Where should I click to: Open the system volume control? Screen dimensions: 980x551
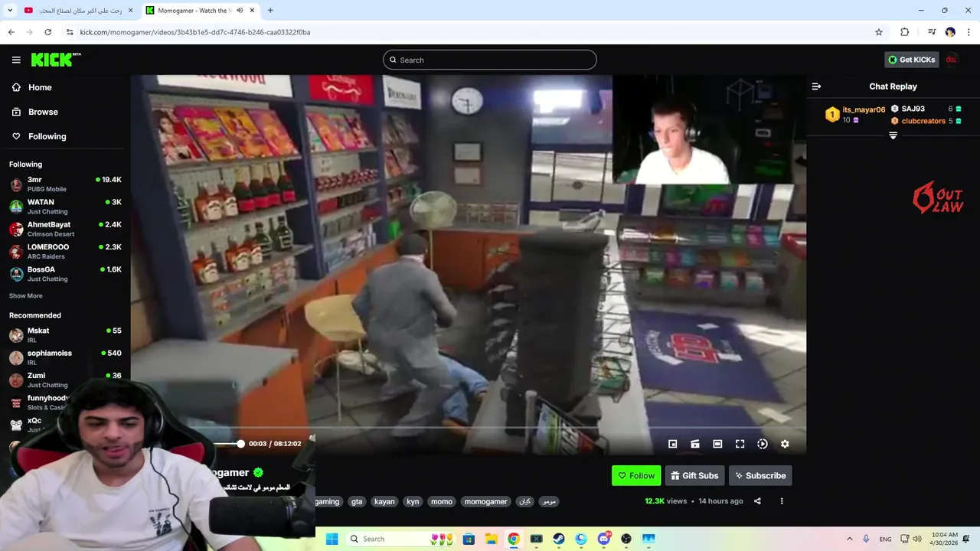tap(917, 539)
